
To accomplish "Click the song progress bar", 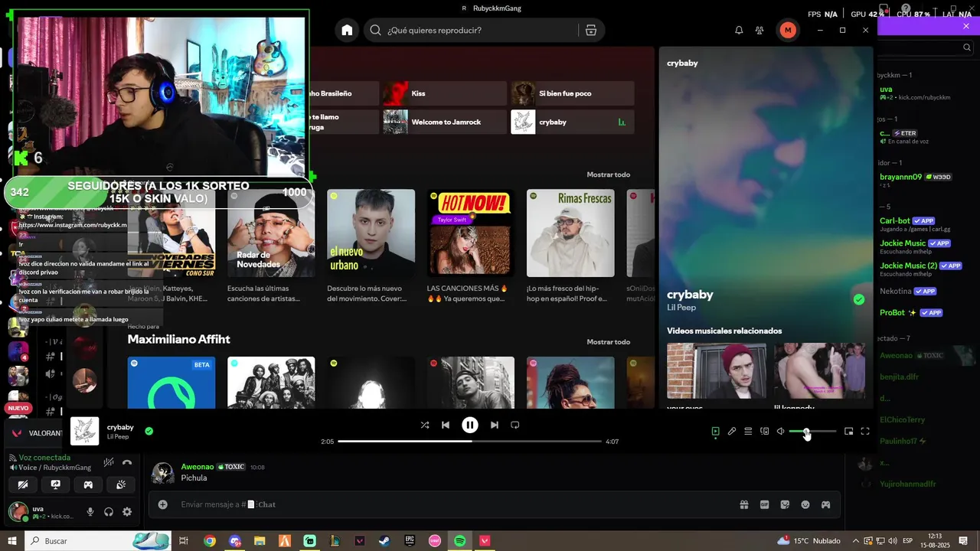I will (x=470, y=442).
